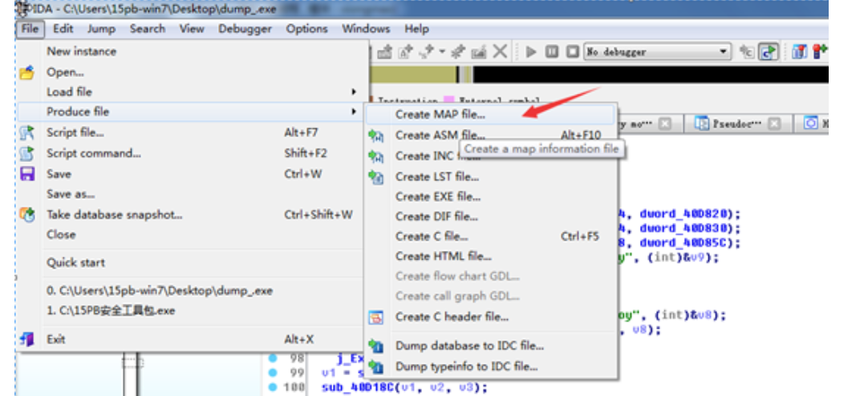Open the Debugger menu

[245, 29]
